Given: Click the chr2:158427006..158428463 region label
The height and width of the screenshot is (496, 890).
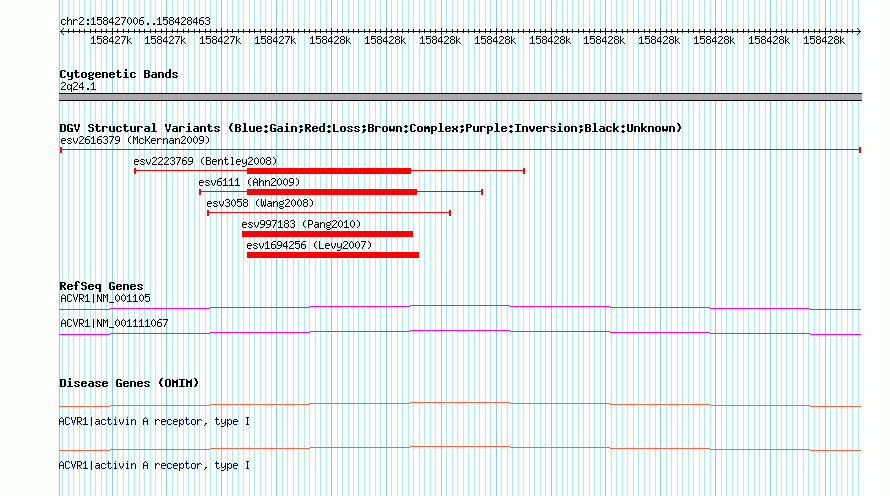Looking at the screenshot, I should [x=135, y=21].
